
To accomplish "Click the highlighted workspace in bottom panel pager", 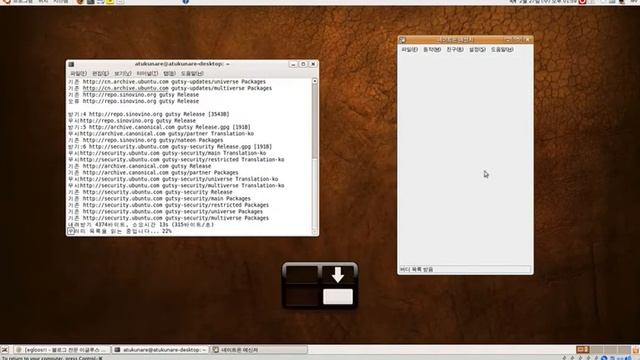I will [582, 350].
